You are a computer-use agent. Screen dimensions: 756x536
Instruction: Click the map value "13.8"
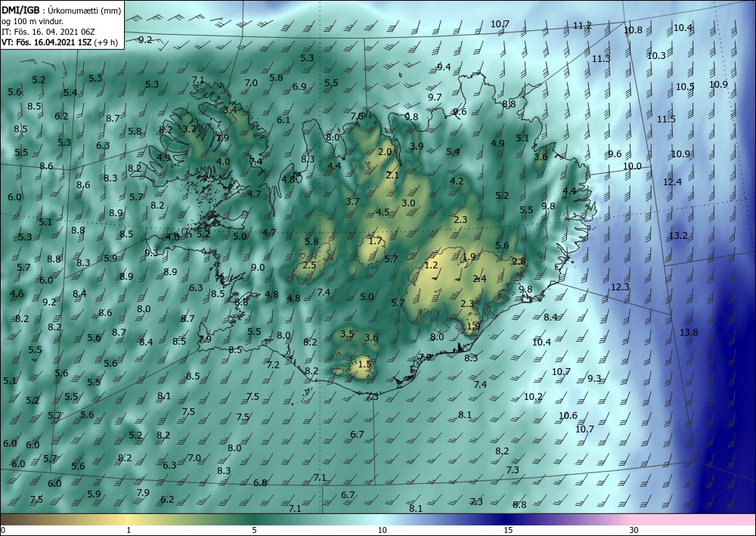[689, 332]
